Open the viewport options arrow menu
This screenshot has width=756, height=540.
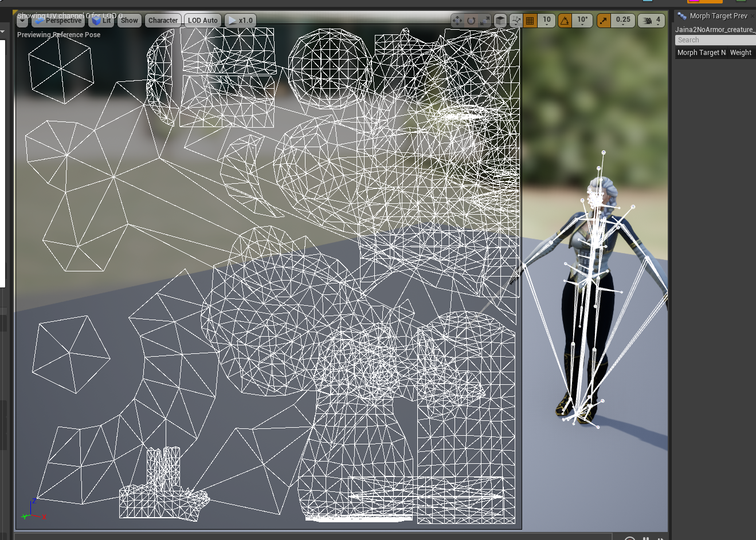click(x=22, y=22)
